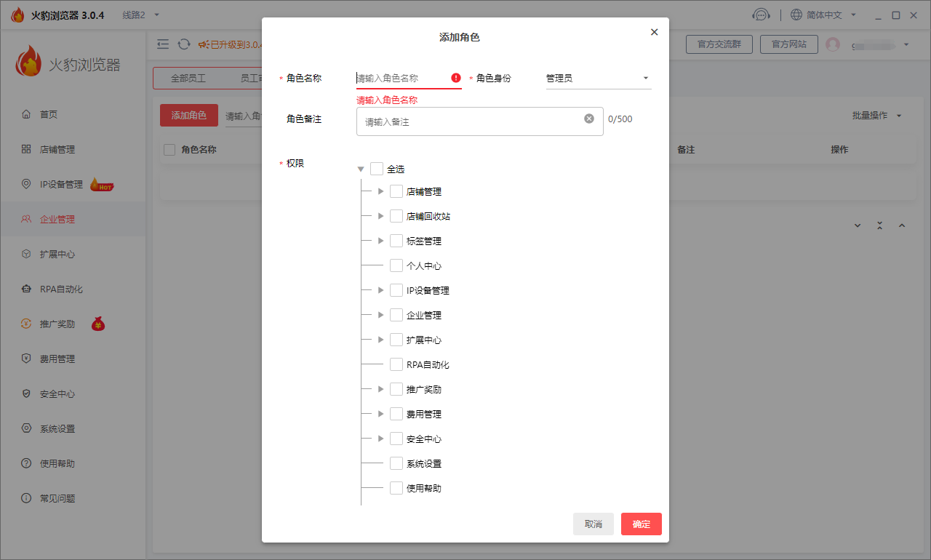
Task: Enable the 个人中心 permission checkbox
Action: pyautogui.click(x=396, y=265)
